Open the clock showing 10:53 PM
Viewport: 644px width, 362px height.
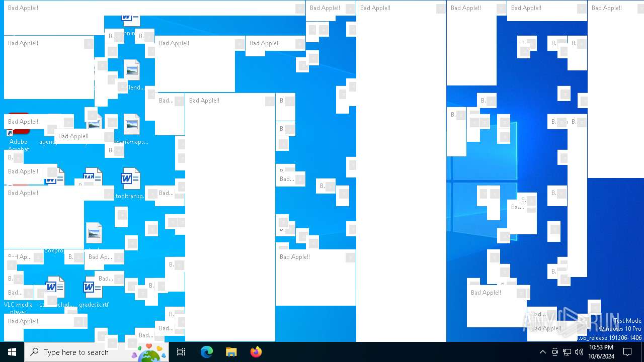[x=601, y=352]
